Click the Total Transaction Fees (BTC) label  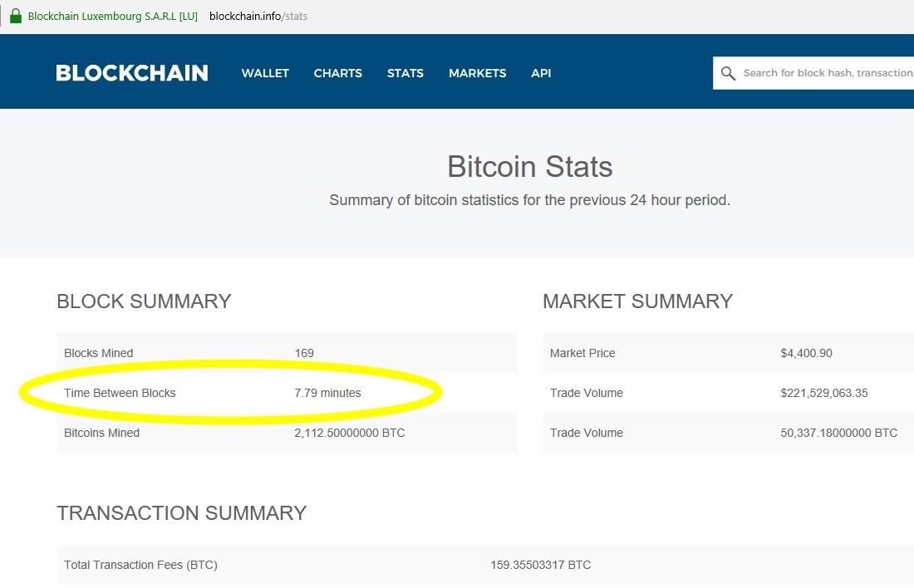[140, 565]
